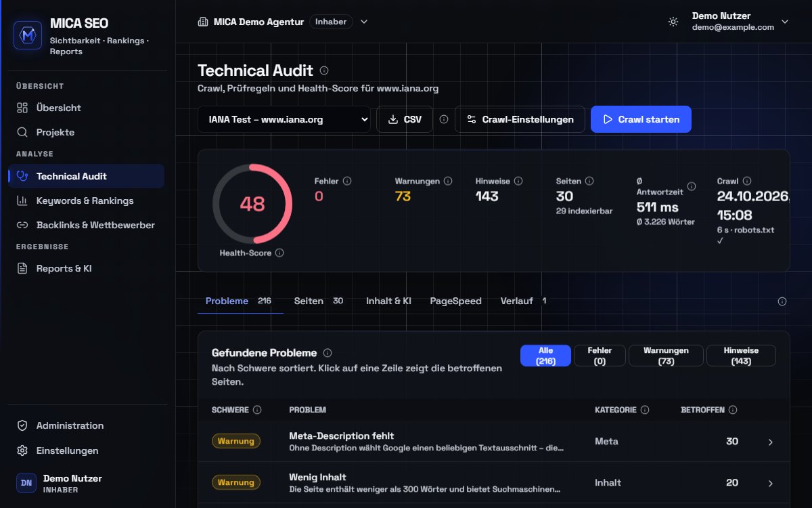Expand the Demo Nutzer account menu
The width and height of the screenshot is (812, 508).
click(785, 22)
